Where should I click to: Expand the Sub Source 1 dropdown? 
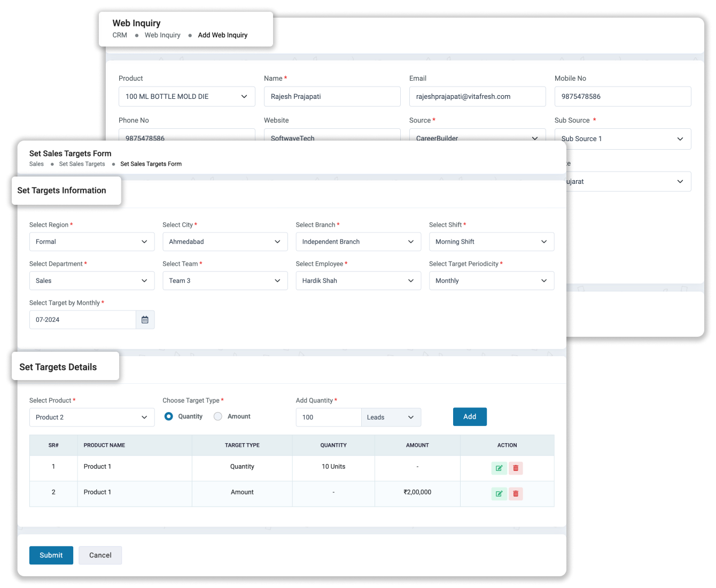point(622,138)
